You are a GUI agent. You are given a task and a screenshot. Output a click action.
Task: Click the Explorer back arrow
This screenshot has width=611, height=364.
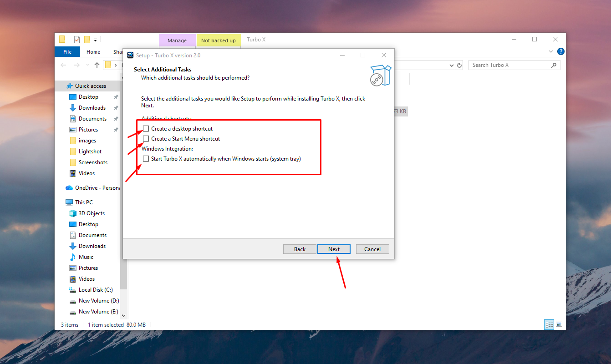63,65
